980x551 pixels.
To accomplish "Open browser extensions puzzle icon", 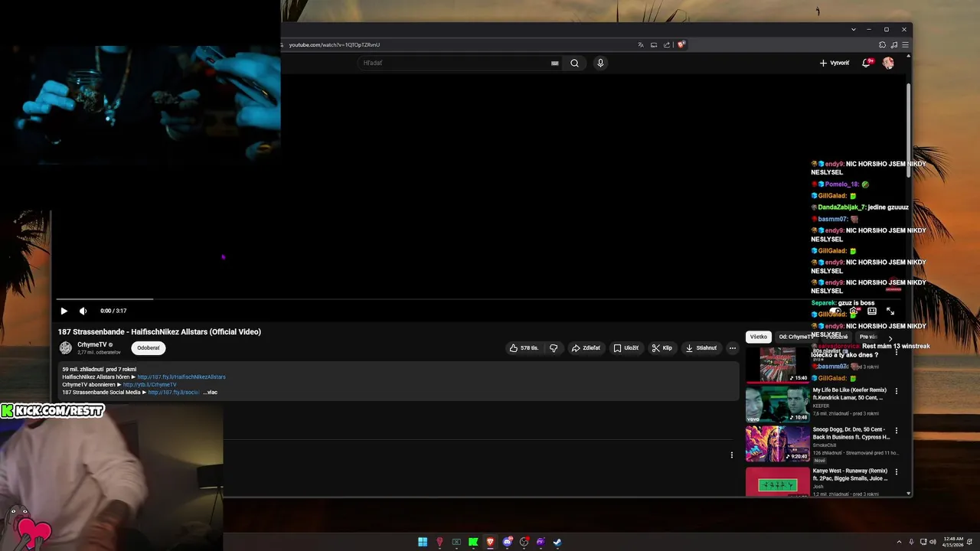I will pyautogui.click(x=882, y=45).
